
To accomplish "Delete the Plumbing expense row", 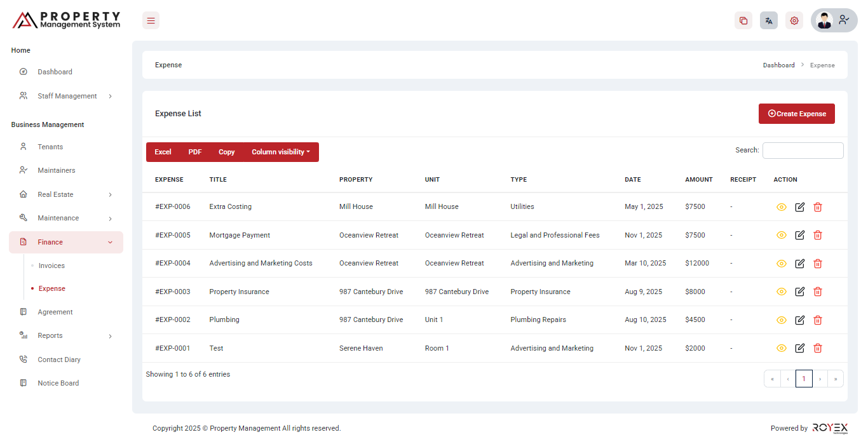I will [x=818, y=320].
